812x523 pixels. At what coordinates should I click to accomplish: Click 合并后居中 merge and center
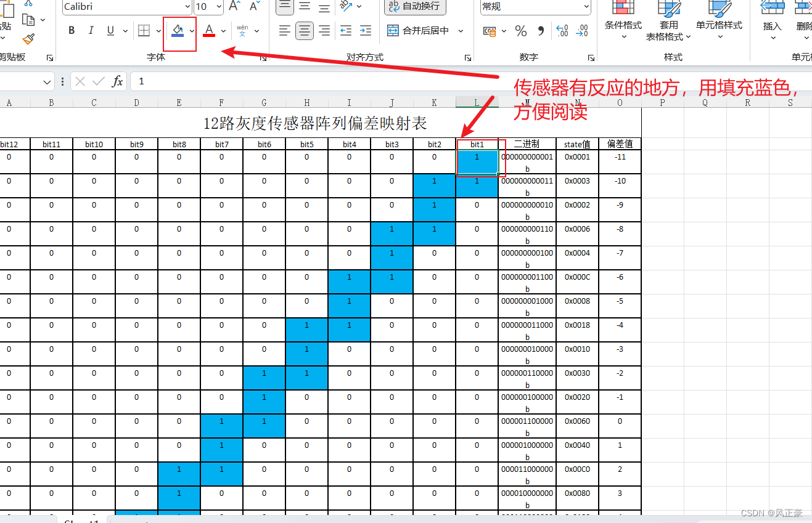(x=419, y=31)
